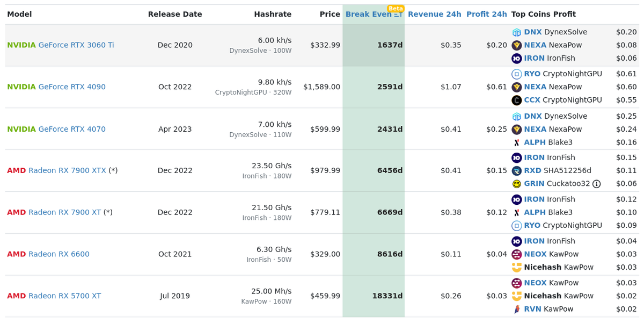Click the CryptoNightGPU · 320W hashrate detail
This screenshot has width=644, height=323.
(253, 92)
